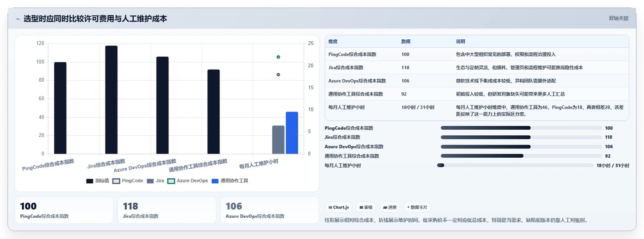
Task: Toggle the PingCode legend item
Action: click(x=128, y=181)
